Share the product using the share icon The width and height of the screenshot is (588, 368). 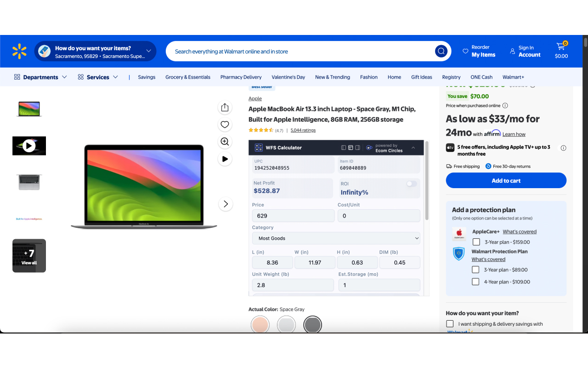(225, 107)
